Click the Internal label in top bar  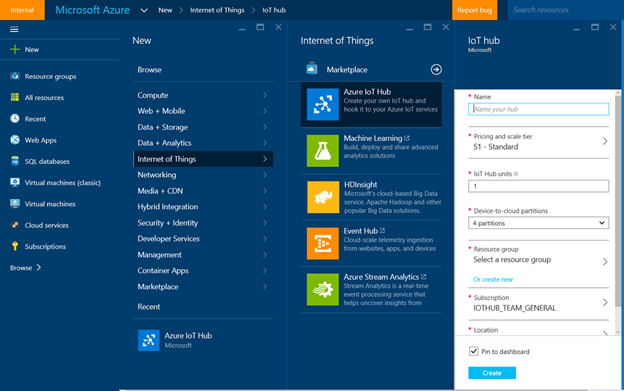(x=22, y=10)
